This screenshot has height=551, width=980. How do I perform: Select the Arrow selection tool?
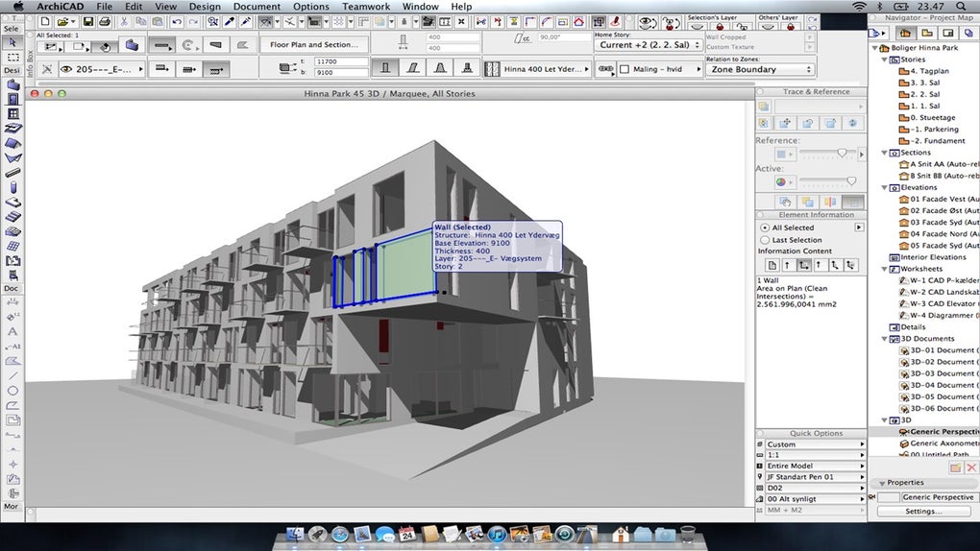(x=13, y=42)
